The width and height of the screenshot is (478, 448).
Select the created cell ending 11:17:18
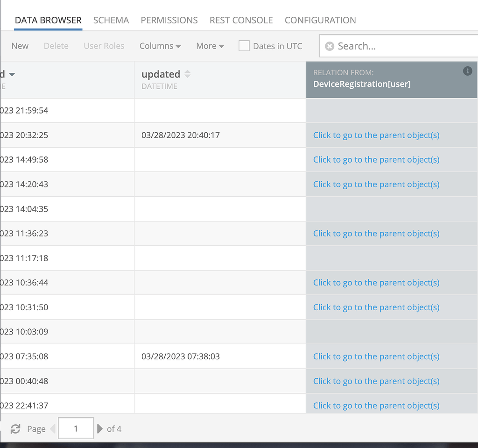pos(67,258)
